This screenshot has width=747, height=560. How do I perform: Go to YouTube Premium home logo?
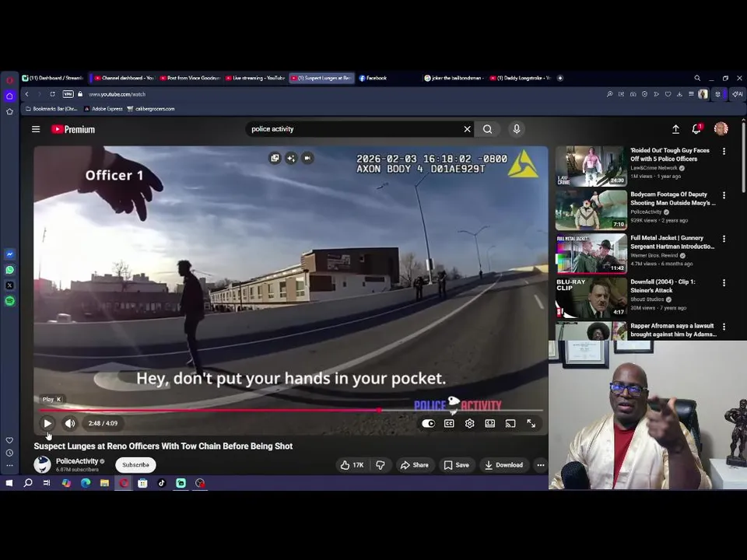(73, 130)
